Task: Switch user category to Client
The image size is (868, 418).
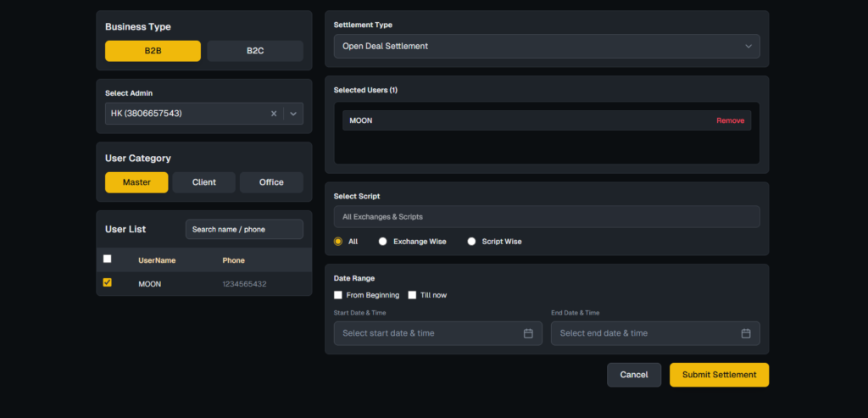Action: [203, 182]
